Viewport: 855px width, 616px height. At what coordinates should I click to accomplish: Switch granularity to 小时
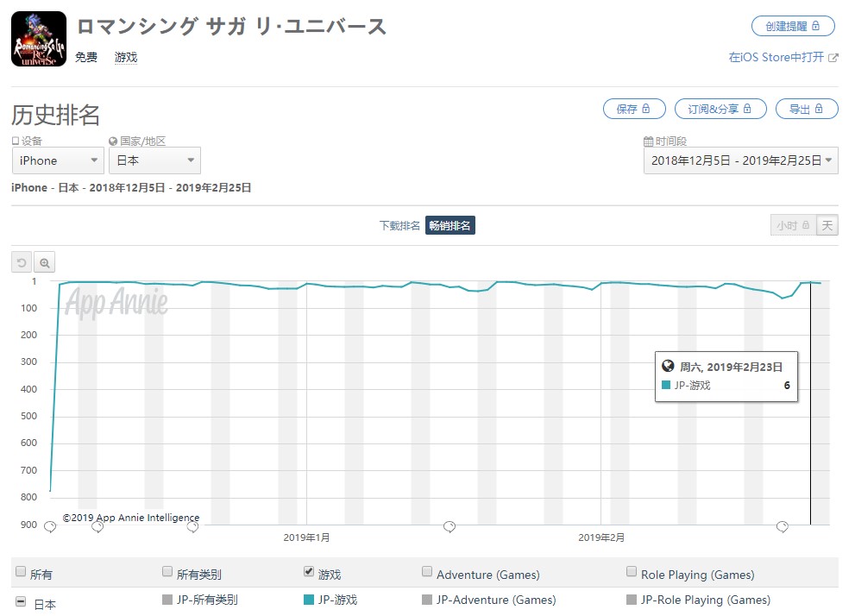click(x=794, y=226)
